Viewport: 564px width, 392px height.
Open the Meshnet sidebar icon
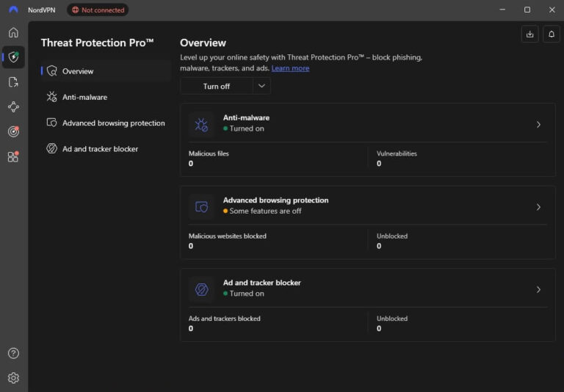[13, 107]
